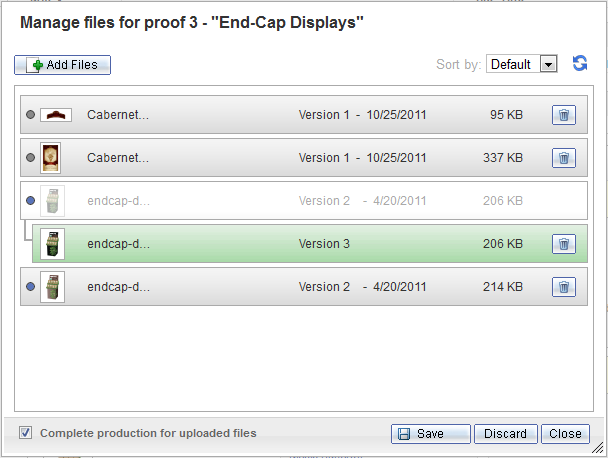Click the Close button
The height and width of the screenshot is (458, 608).
pos(565,434)
